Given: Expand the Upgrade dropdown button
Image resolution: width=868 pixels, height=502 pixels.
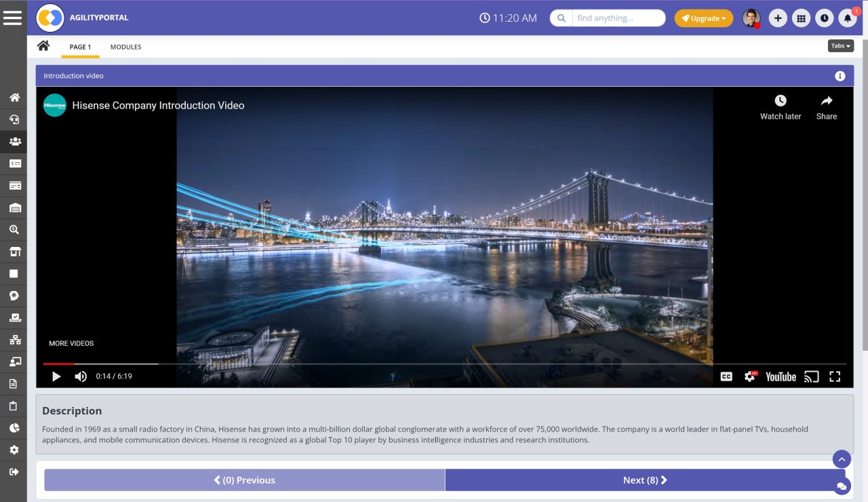Looking at the screenshot, I should (703, 18).
